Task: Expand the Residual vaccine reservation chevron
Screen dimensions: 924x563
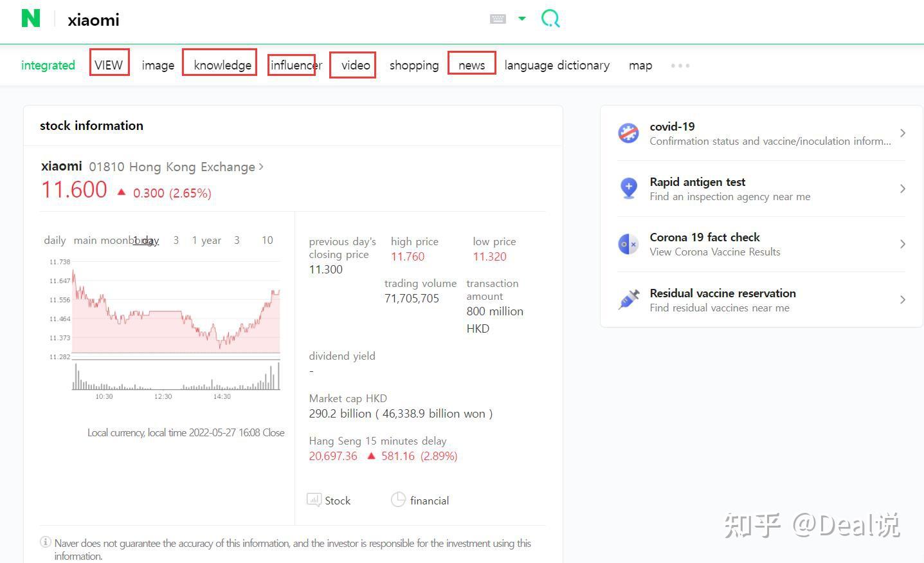Action: [903, 299]
